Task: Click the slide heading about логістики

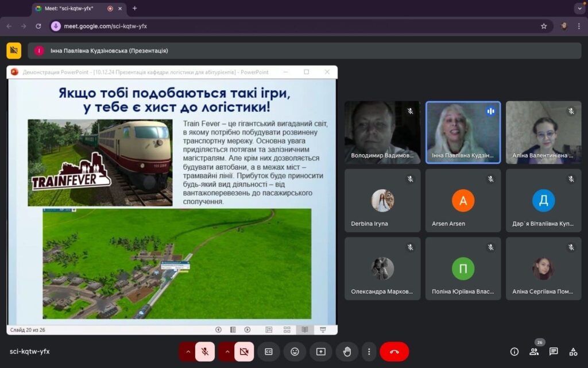Action: pyautogui.click(x=175, y=100)
